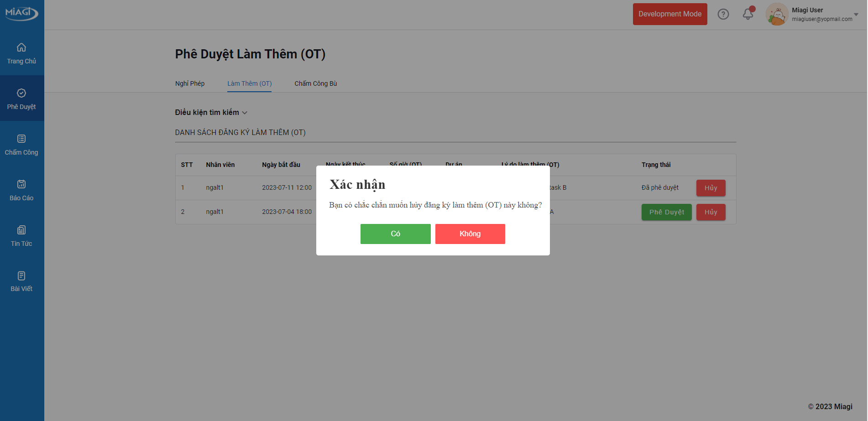
Task: Click the Miagi logo in sidebar
Action: click(21, 13)
